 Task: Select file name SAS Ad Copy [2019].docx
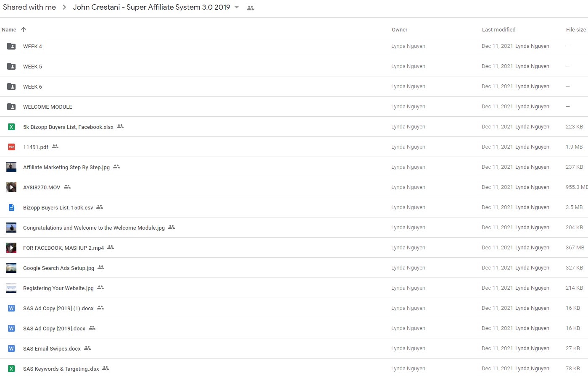tap(54, 329)
